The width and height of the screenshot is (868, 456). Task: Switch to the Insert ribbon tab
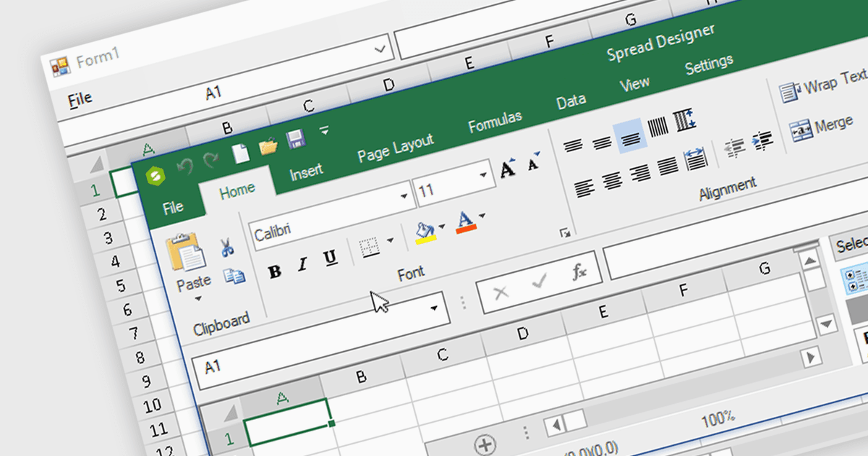(x=306, y=173)
